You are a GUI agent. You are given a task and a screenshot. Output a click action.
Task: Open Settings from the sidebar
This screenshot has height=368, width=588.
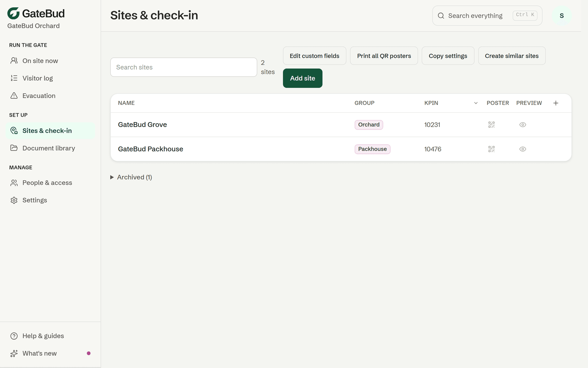click(x=51, y=200)
